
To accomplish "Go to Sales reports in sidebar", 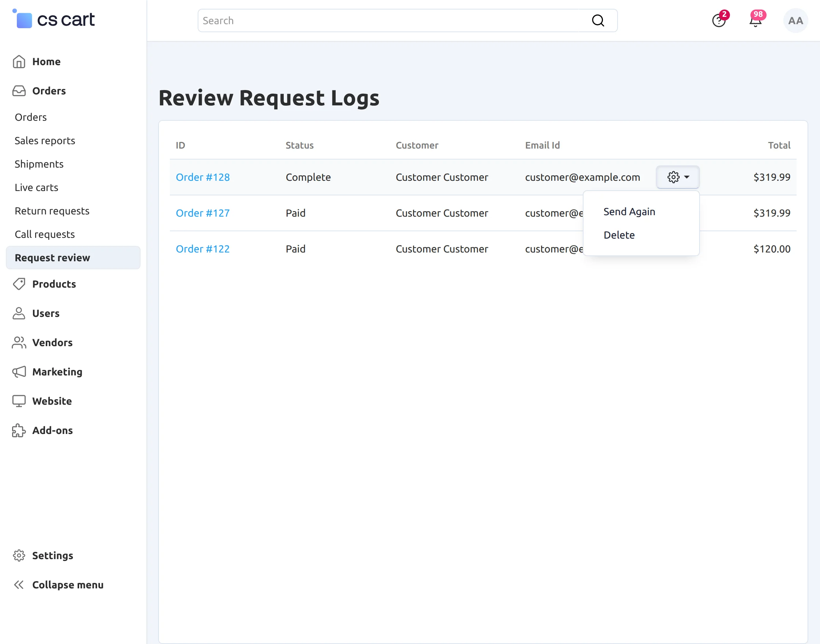I will click(x=45, y=141).
